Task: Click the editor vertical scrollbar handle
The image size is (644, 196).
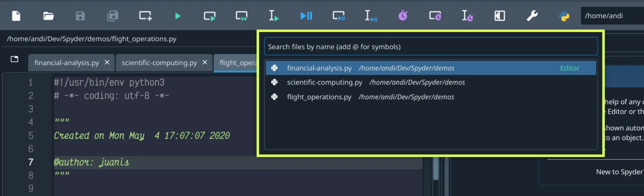Action: [x=436, y=168]
